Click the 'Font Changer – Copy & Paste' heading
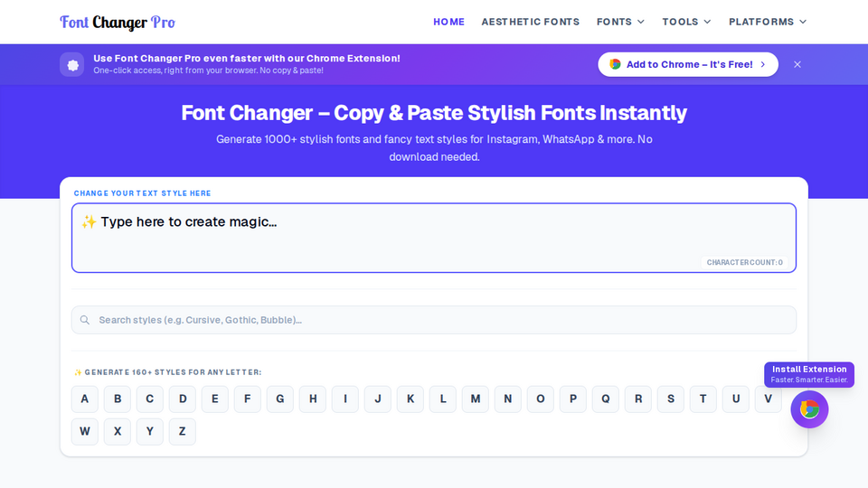The width and height of the screenshot is (868, 488). [434, 113]
